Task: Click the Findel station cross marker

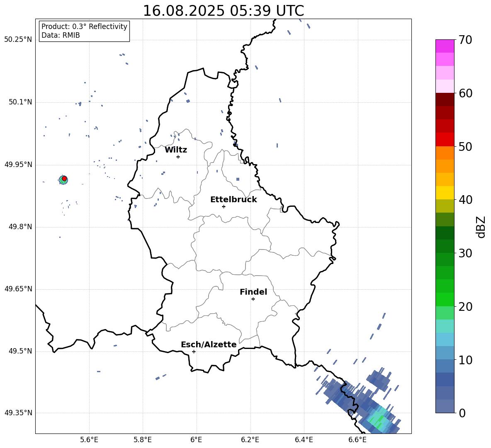Action: click(253, 299)
